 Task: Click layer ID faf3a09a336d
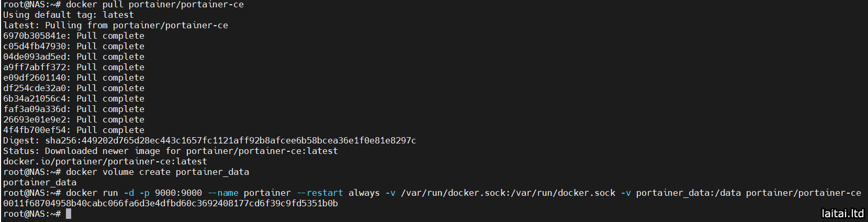click(x=35, y=109)
